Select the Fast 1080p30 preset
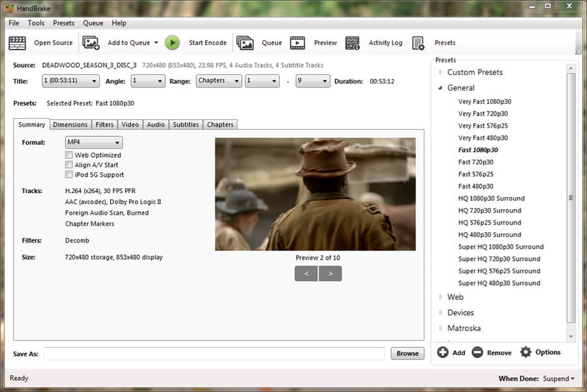 478,150
